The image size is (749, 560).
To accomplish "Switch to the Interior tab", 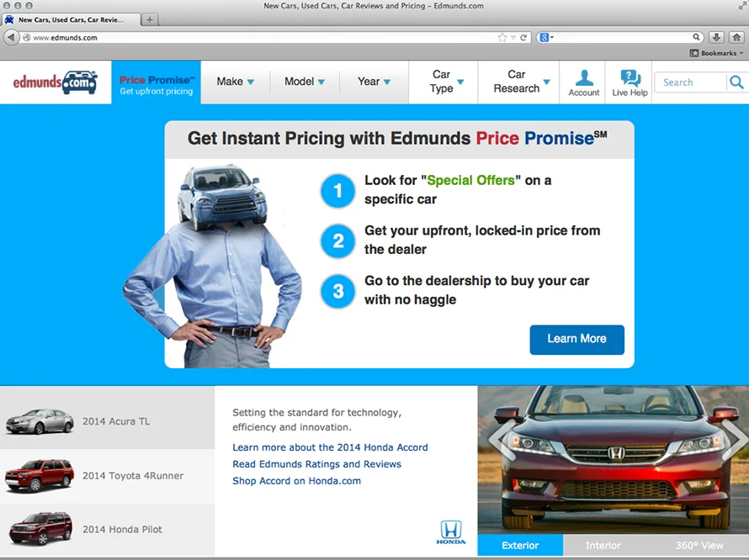I will click(x=603, y=545).
